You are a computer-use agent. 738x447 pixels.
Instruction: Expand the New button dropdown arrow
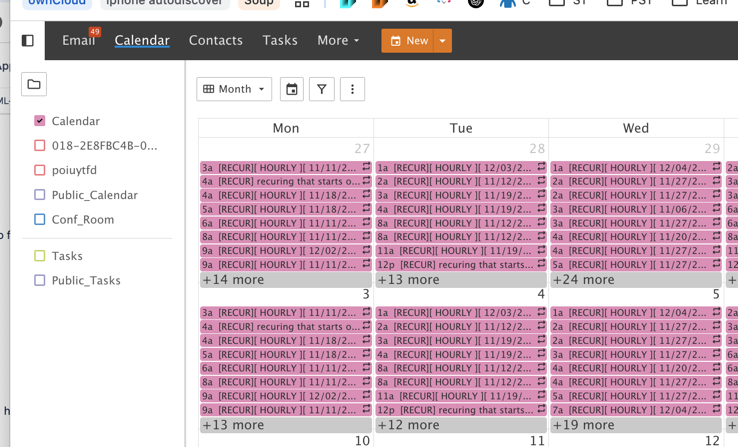point(442,41)
